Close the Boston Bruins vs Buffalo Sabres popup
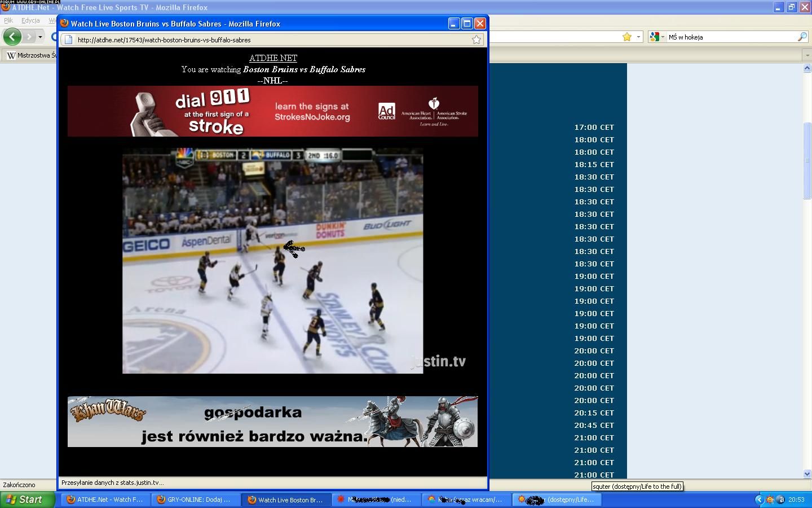 click(480, 23)
